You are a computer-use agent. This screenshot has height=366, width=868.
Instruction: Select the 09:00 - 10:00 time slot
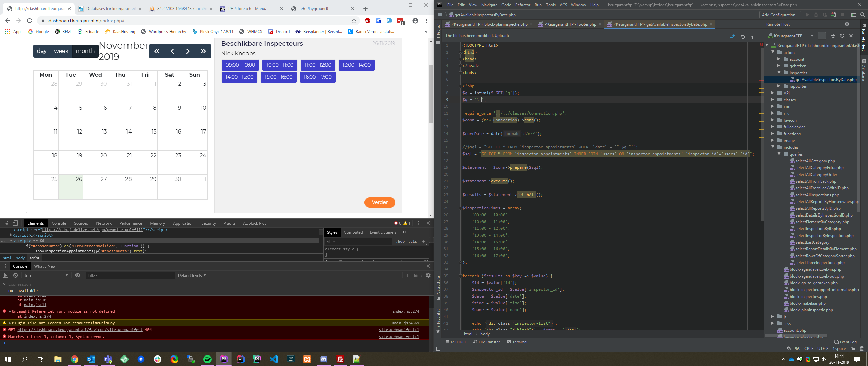[240, 65]
